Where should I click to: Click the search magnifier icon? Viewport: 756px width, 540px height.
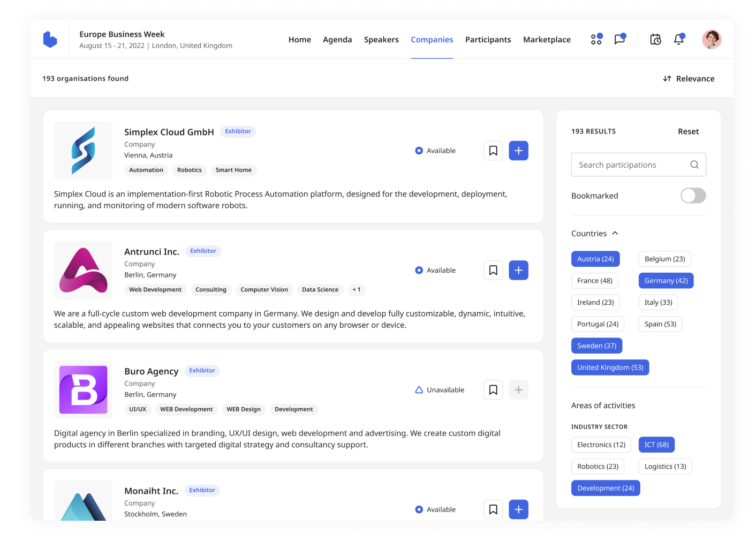pos(694,164)
